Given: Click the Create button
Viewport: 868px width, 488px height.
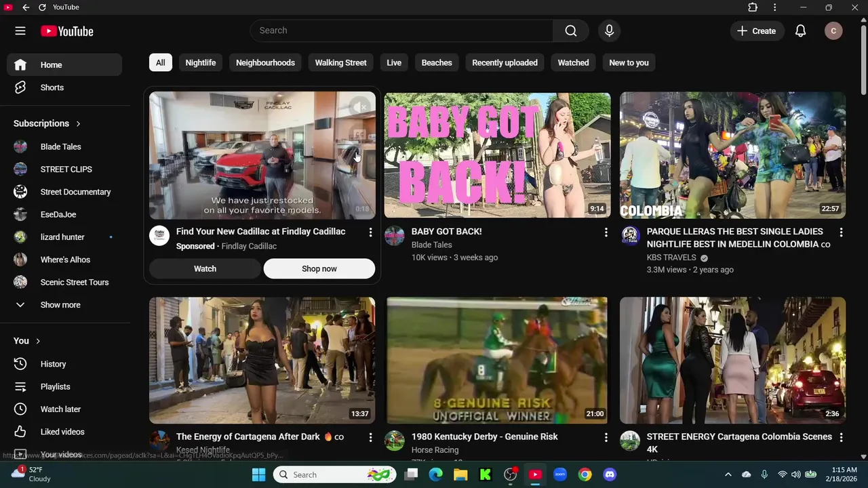Looking at the screenshot, I should tap(757, 30).
